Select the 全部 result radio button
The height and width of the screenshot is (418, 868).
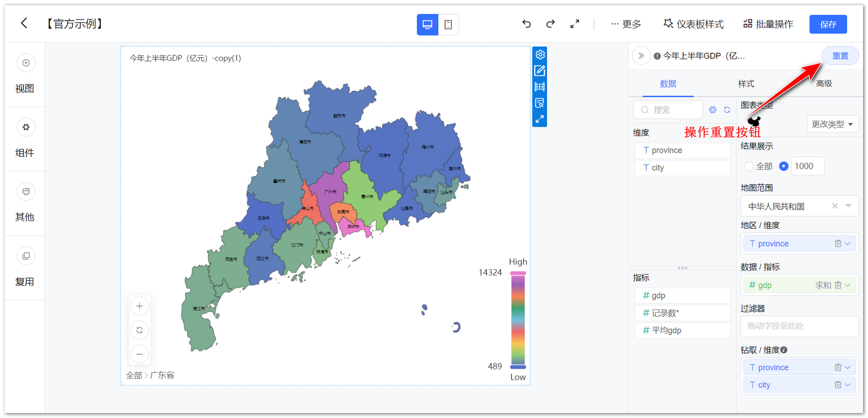pos(749,166)
